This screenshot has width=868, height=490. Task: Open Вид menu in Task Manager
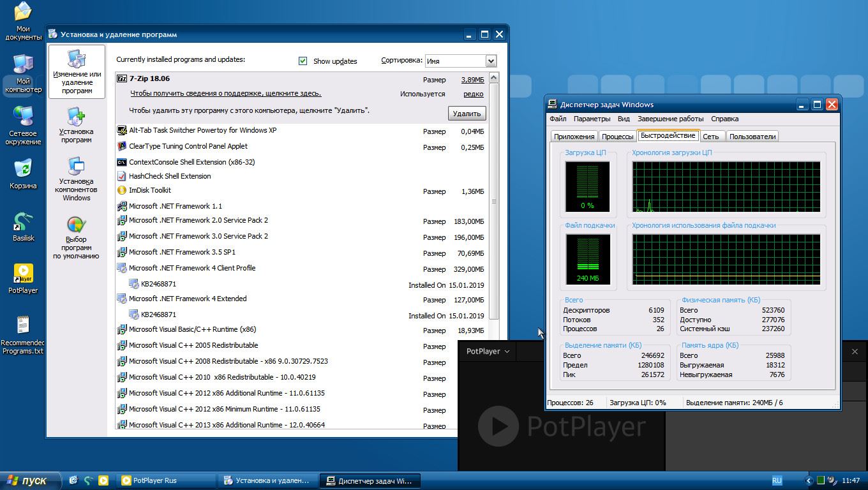pos(624,119)
